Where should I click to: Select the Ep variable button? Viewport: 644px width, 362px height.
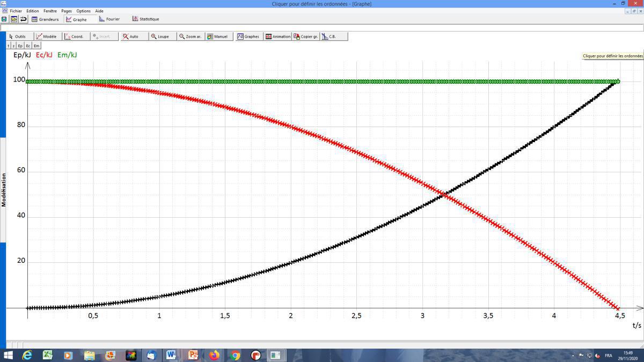pos(20,46)
